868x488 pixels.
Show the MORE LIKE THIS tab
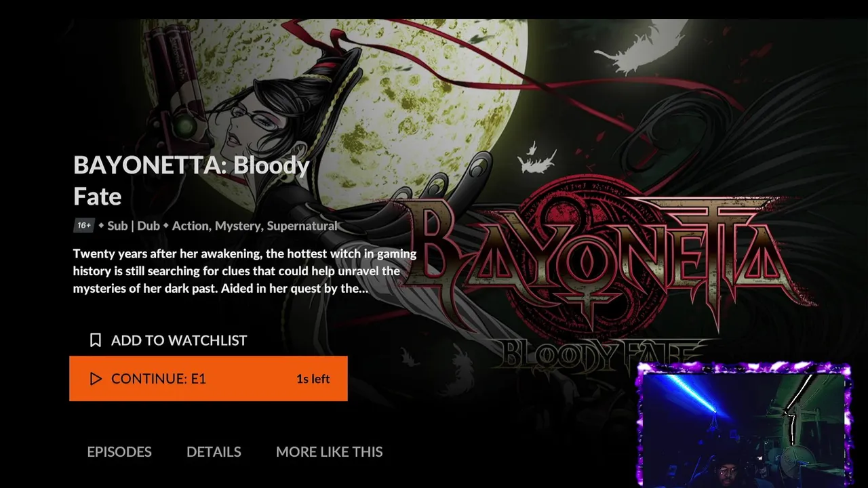(330, 451)
